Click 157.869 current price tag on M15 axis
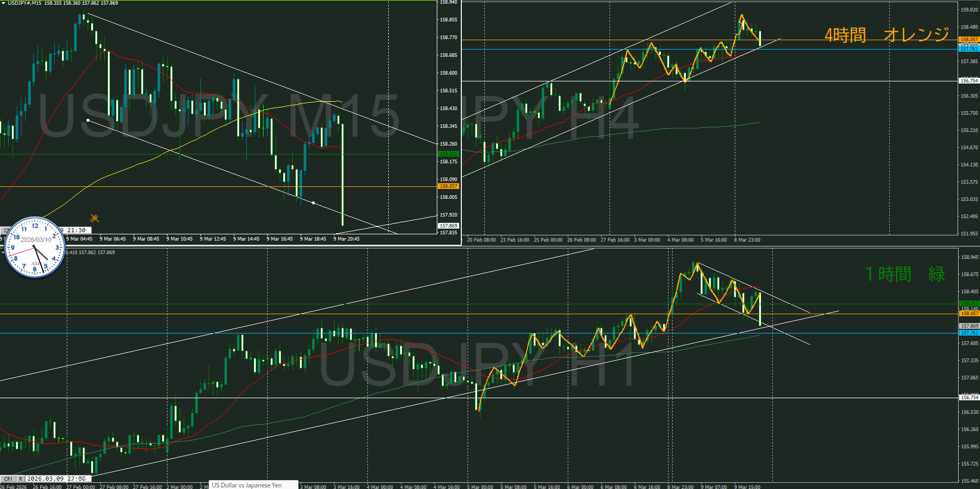 coord(448,226)
